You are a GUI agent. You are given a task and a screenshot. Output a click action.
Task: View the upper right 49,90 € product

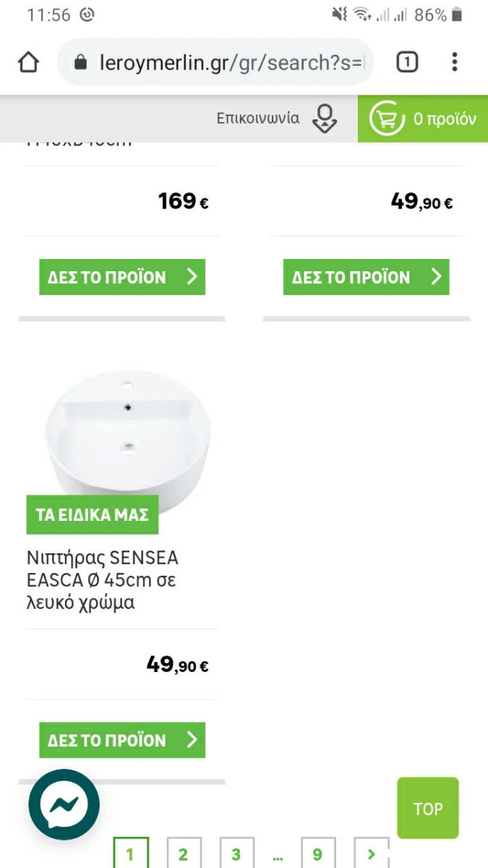[x=366, y=278]
